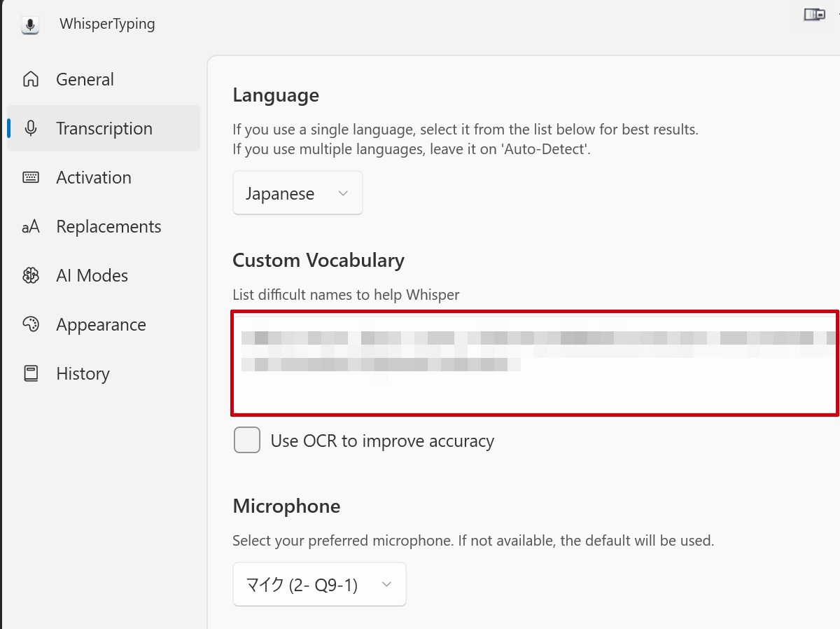Click the WhisperTyping app logo icon

pos(30,25)
